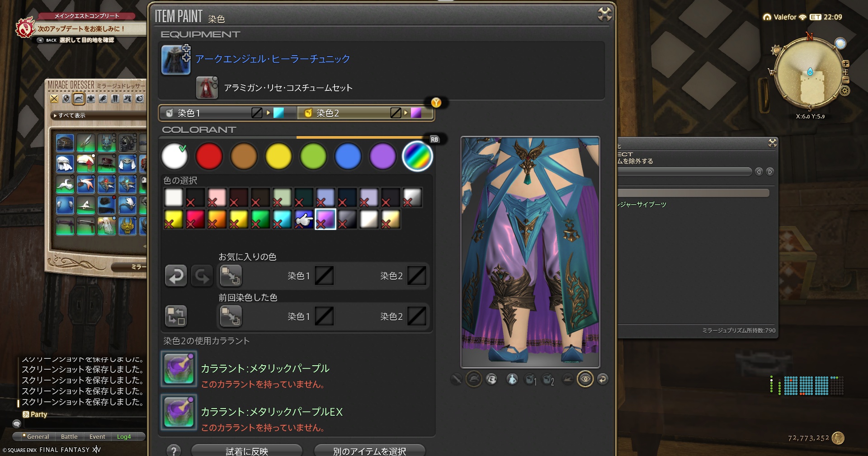
Task: Click the copy button beside 前回染色した色
Action: tap(231, 316)
